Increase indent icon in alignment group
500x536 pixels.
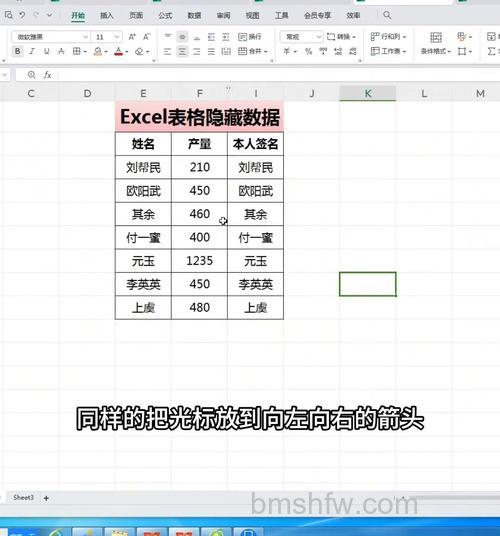coord(226,37)
